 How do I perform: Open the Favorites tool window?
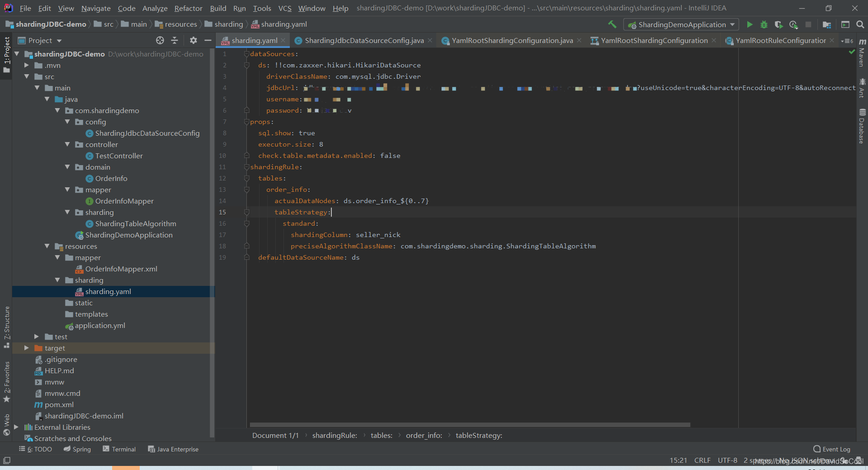[6, 381]
